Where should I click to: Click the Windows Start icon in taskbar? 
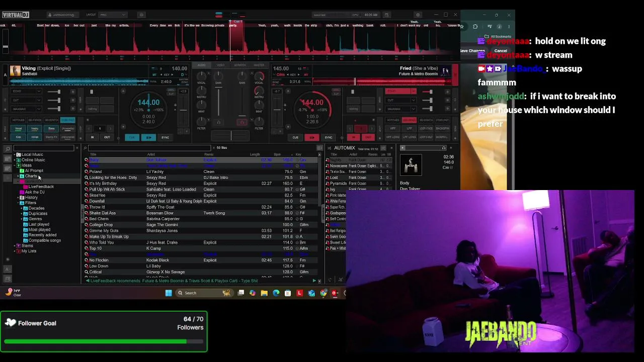coord(169,293)
